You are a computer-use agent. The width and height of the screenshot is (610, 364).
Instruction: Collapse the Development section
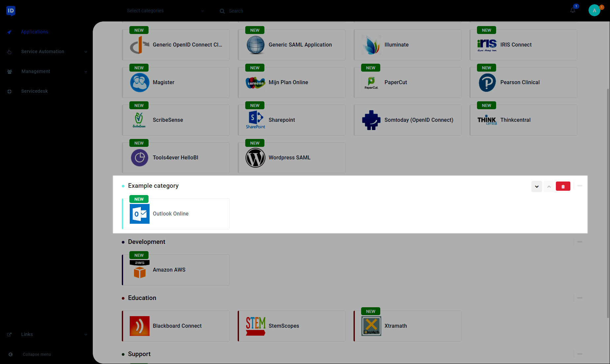[x=580, y=242]
